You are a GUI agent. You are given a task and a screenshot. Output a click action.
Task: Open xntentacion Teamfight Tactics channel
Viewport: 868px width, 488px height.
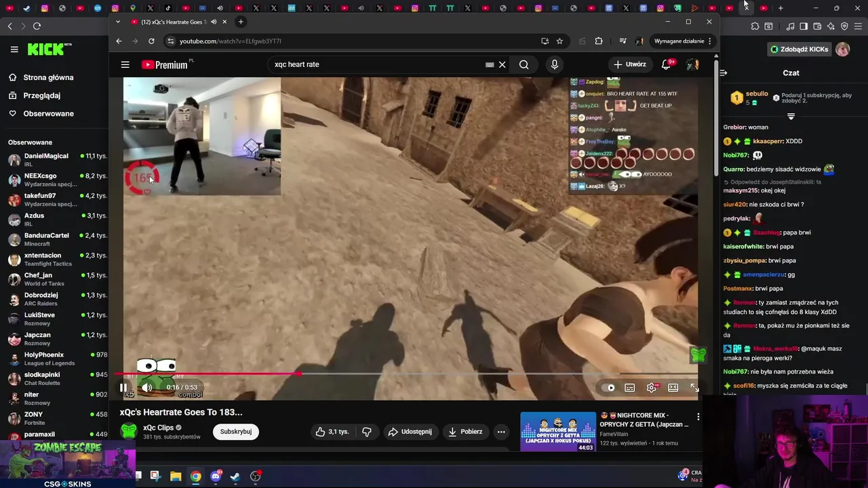pos(57,259)
